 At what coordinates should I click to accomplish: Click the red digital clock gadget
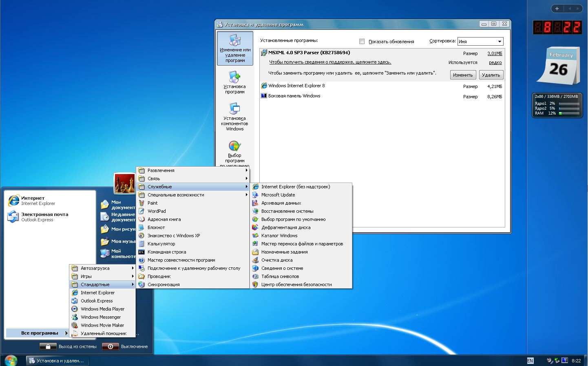pyautogui.click(x=557, y=27)
